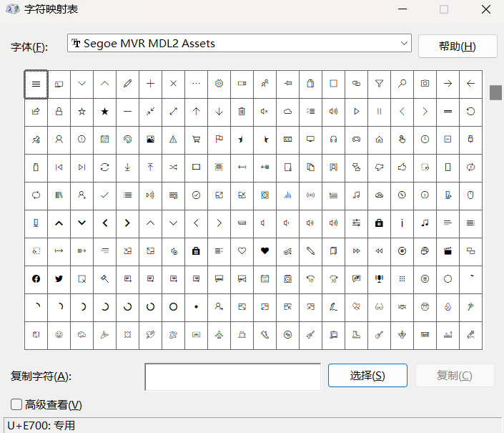The width and height of the screenshot is (504, 433).
Task: Choose the empty outline star glyph
Action: coord(82,112)
